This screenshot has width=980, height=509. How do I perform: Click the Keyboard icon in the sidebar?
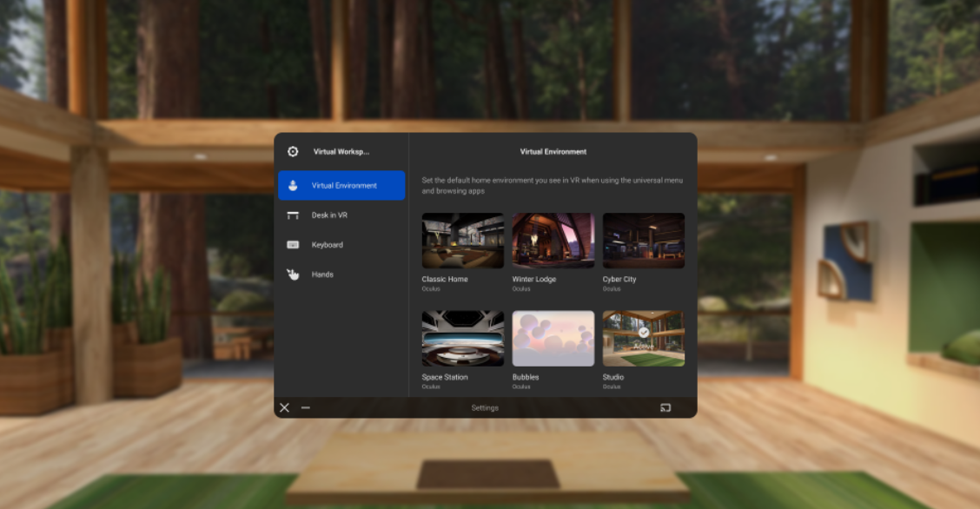293,245
